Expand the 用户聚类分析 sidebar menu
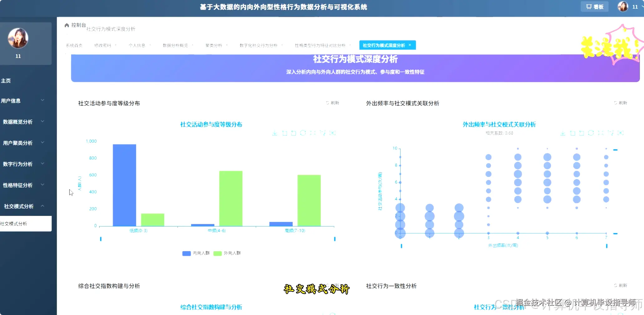This screenshot has width=644, height=315. pyautogui.click(x=26, y=143)
